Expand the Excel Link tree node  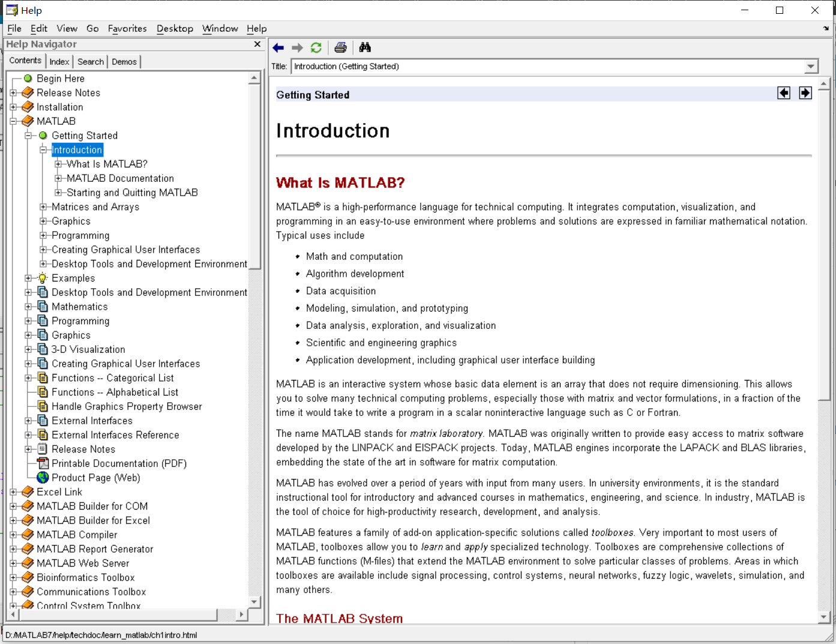(x=13, y=492)
